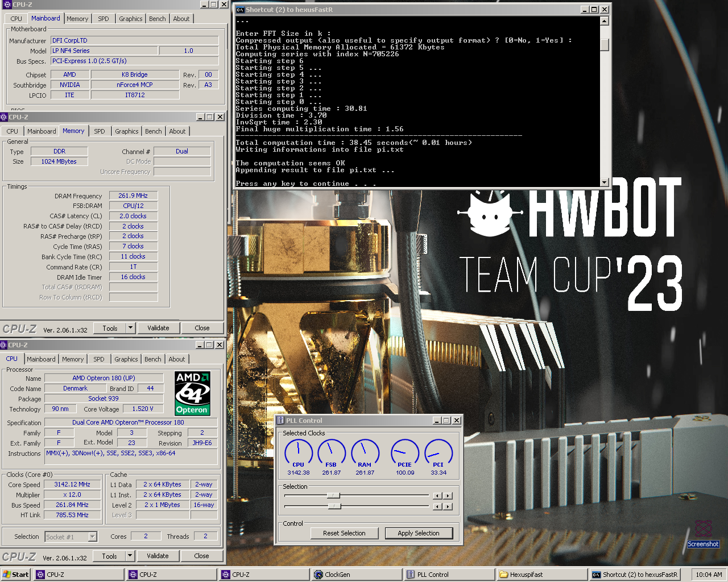The image size is (728, 582).
Task: Open Hexuspifast folder from taskbar
Action: 542,575
